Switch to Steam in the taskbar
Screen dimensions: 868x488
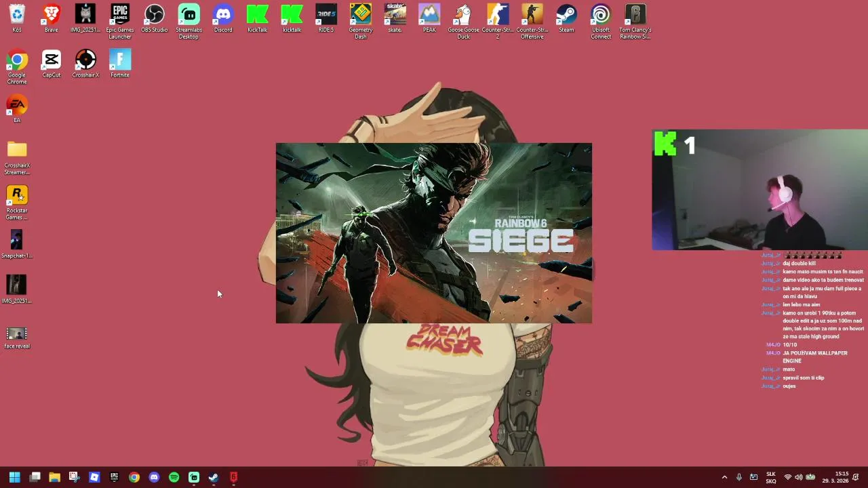tap(214, 477)
